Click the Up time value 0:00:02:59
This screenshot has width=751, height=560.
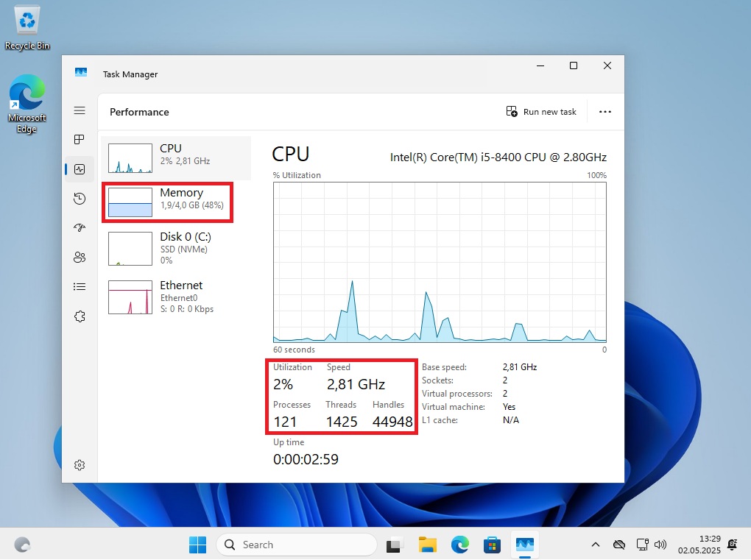point(306,459)
